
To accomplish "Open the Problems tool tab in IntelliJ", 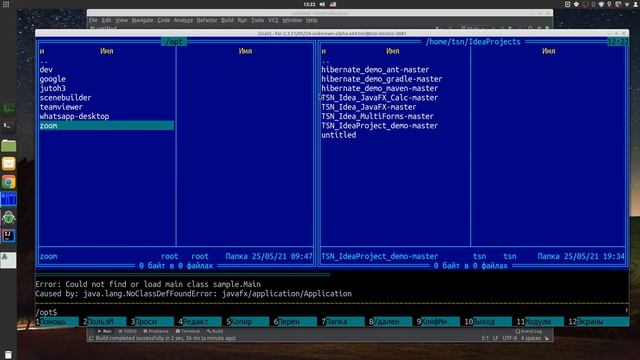I will (156, 331).
